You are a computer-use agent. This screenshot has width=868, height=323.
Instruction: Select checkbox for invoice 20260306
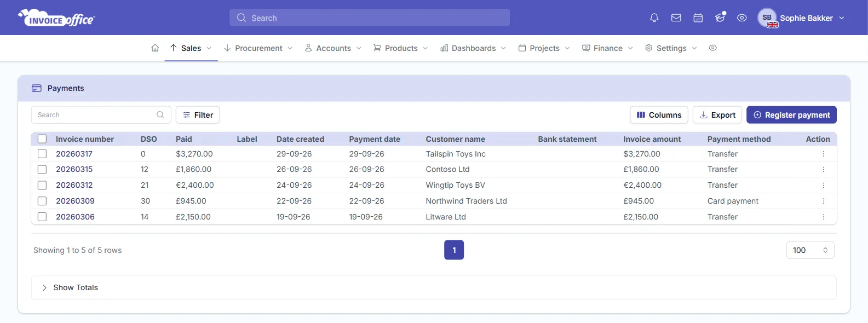(x=42, y=217)
